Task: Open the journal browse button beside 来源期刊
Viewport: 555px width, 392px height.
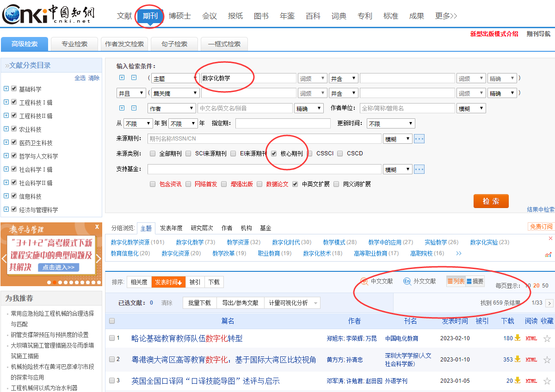Action: point(419,139)
